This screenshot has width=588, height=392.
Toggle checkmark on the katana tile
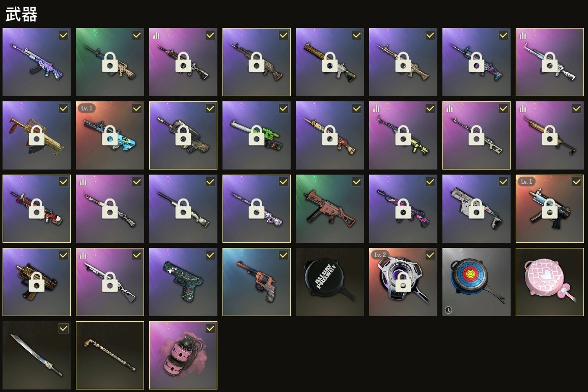point(64,328)
